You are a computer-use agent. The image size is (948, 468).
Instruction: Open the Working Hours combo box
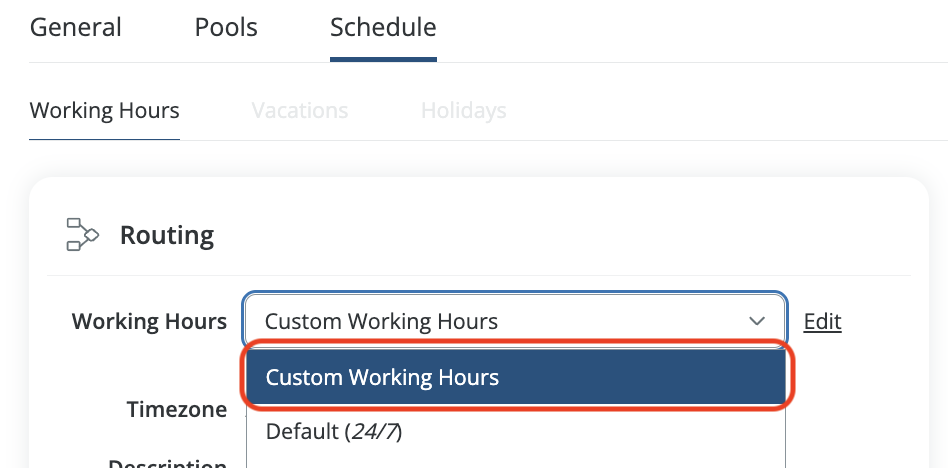(x=500, y=321)
